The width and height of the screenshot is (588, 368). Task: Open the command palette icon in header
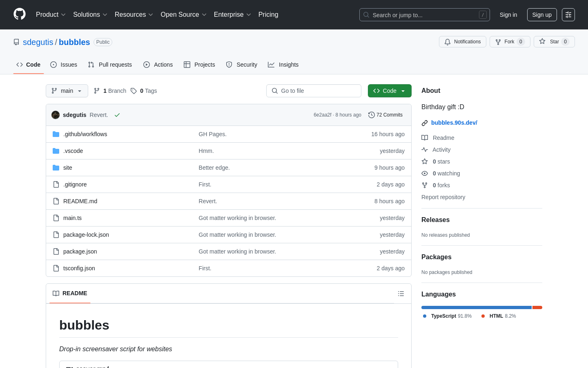point(568,15)
